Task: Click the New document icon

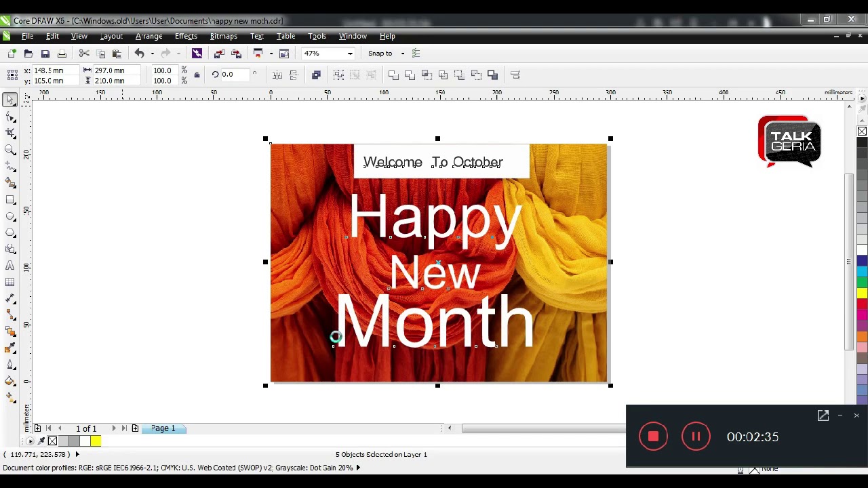Action: point(12,54)
